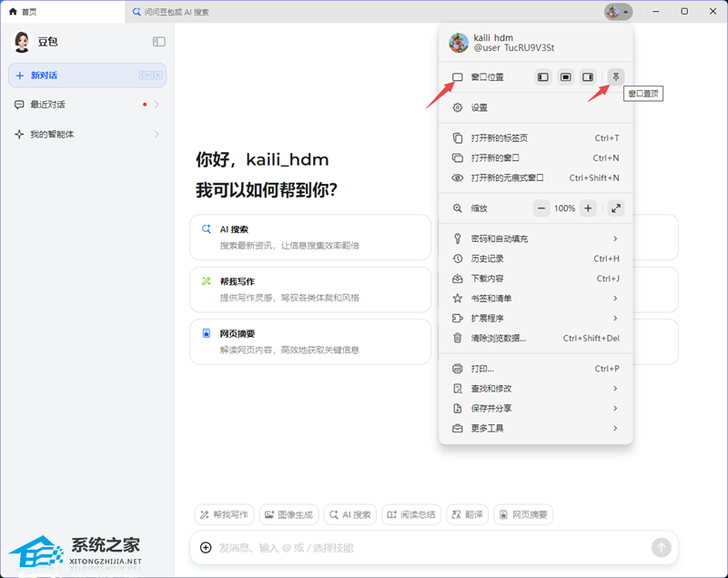Dock window to right position icon
This screenshot has height=578, width=728.
588,77
